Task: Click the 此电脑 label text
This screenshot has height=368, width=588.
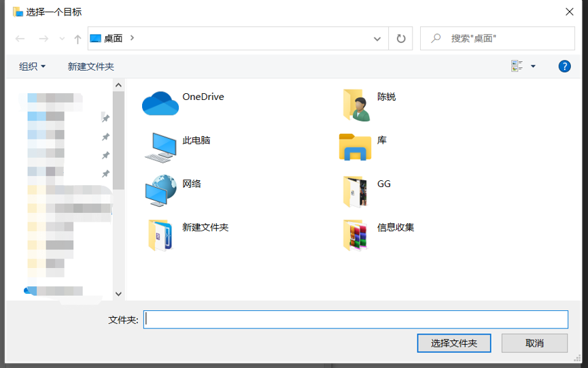Action: [x=196, y=140]
